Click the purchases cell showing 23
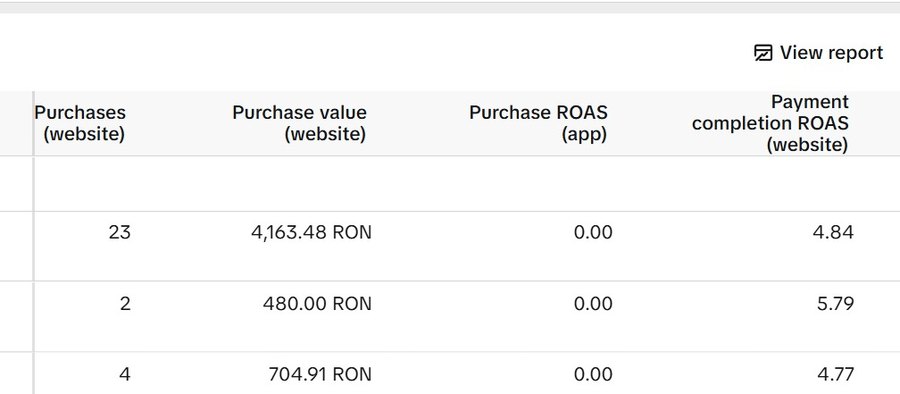Viewport: 900px width, 394px height. [x=119, y=233]
